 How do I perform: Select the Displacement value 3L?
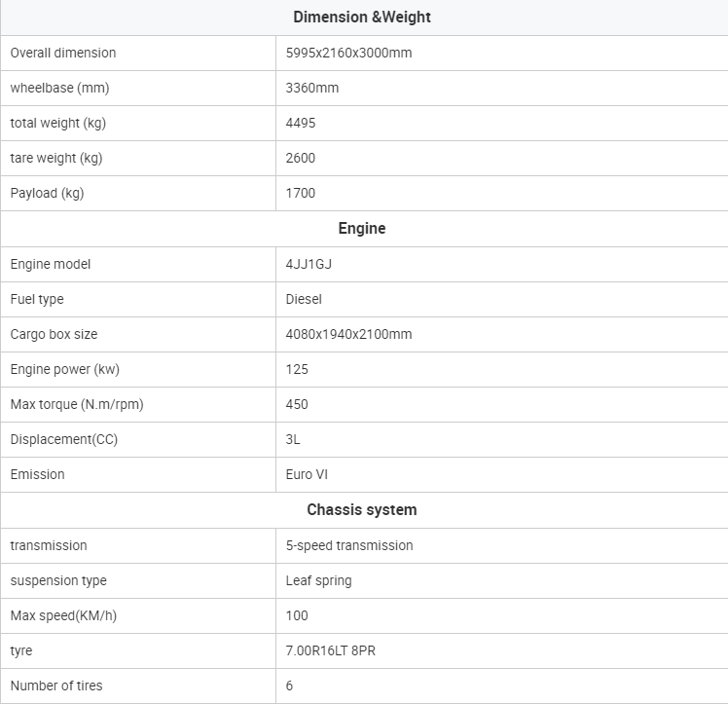293,439
